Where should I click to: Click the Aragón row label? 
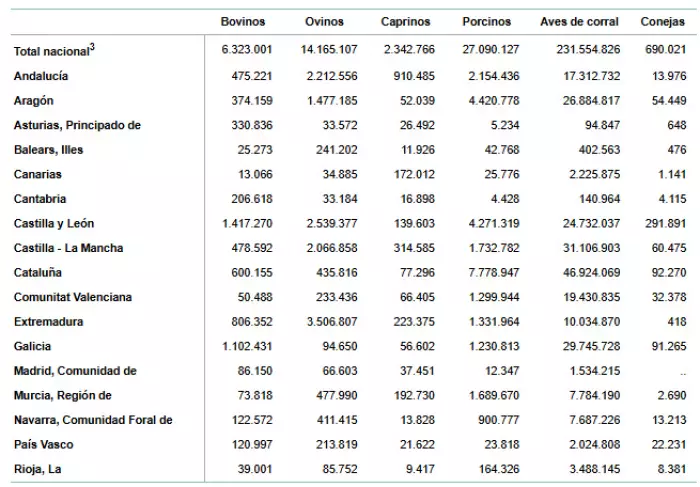[34, 100]
